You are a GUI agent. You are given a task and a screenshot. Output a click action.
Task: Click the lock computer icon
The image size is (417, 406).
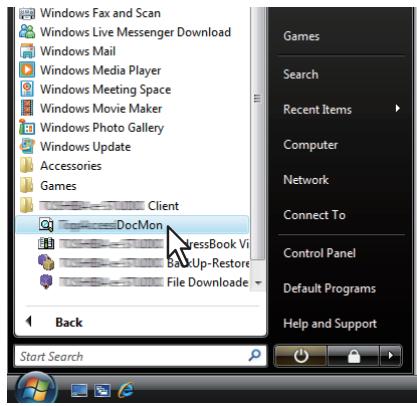point(354,356)
